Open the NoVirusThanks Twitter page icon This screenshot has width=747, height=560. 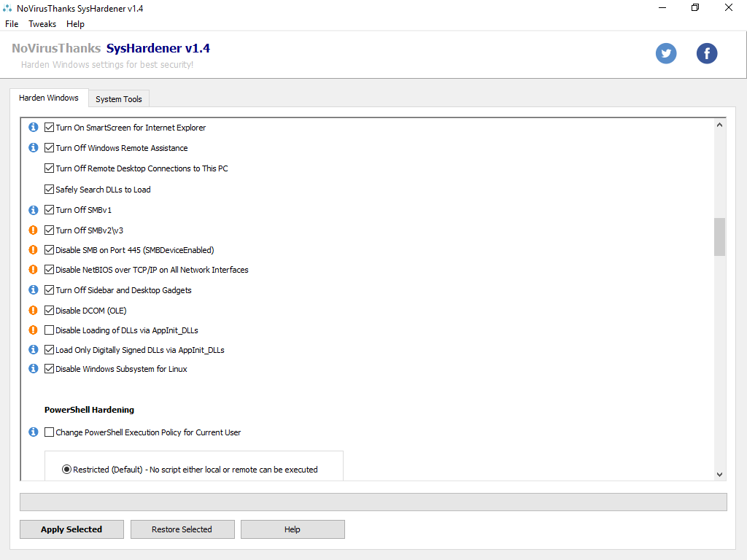[665, 53]
